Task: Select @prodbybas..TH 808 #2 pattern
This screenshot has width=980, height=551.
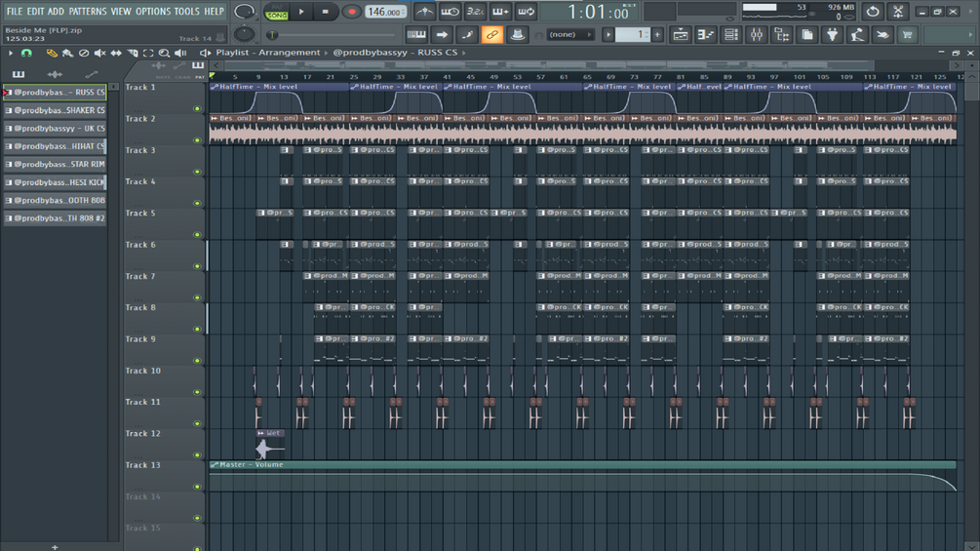Action: pyautogui.click(x=55, y=218)
